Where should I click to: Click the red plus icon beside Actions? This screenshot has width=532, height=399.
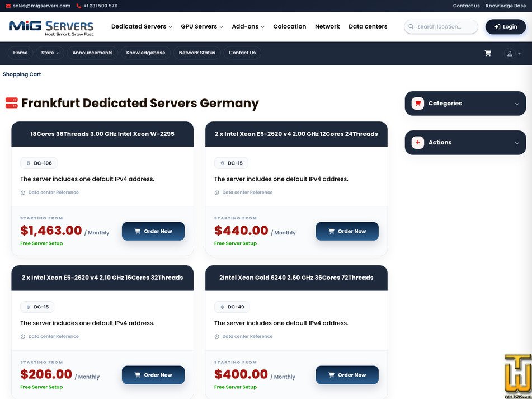[418, 143]
